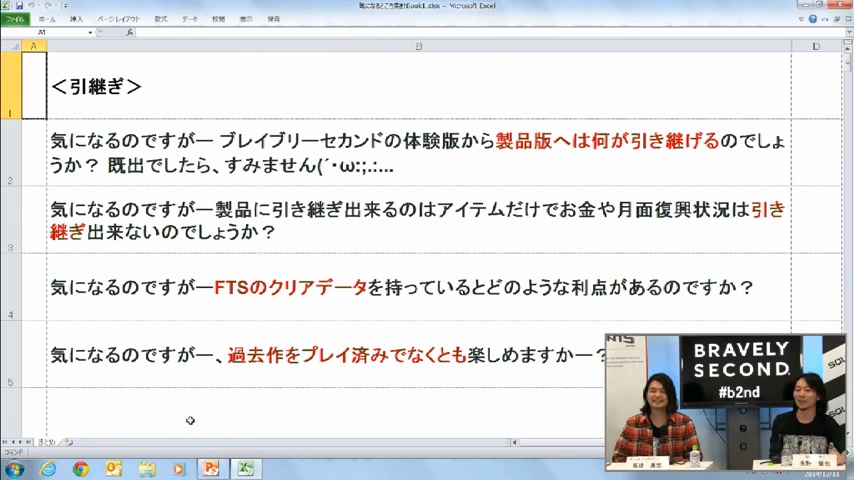The image size is (854, 480).
Task: Open Outlook from the taskbar
Action: (113, 469)
